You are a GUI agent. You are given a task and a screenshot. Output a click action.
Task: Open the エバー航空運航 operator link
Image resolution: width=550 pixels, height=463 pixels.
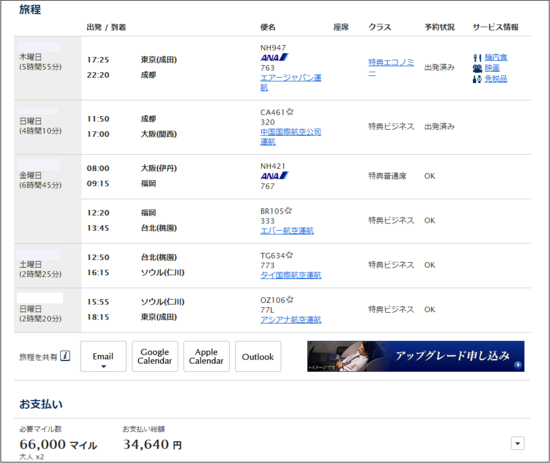coord(287,230)
